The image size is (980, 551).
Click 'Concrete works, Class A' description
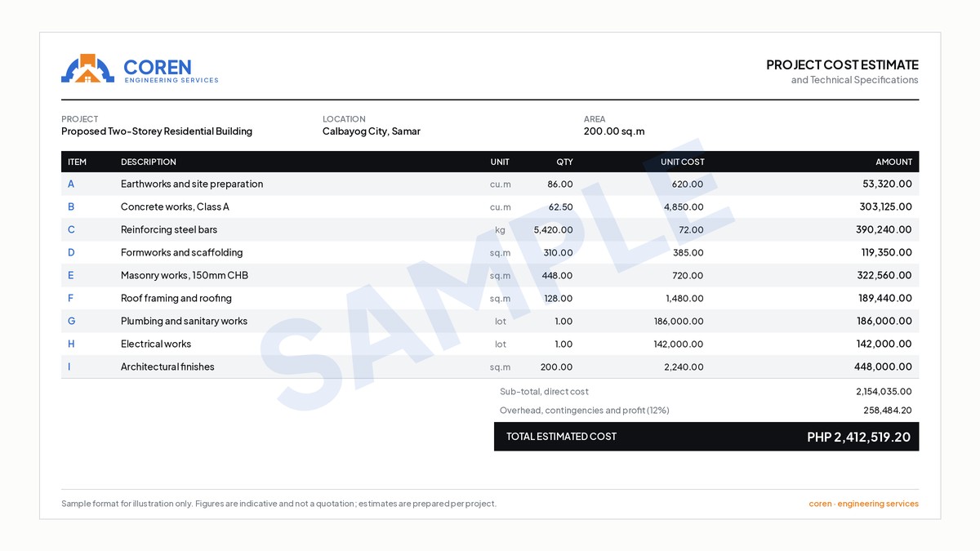(175, 207)
